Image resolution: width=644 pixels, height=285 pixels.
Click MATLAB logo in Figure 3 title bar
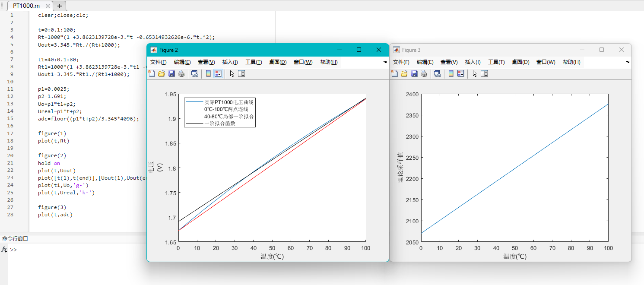tap(396, 50)
